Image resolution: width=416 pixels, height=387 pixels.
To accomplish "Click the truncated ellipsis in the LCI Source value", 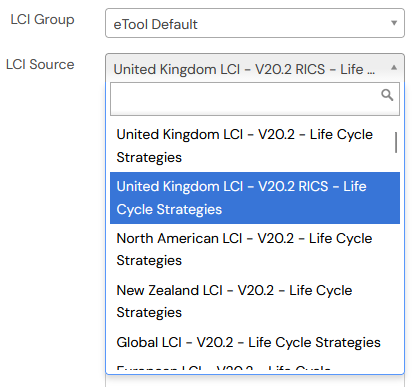I will (x=371, y=73).
